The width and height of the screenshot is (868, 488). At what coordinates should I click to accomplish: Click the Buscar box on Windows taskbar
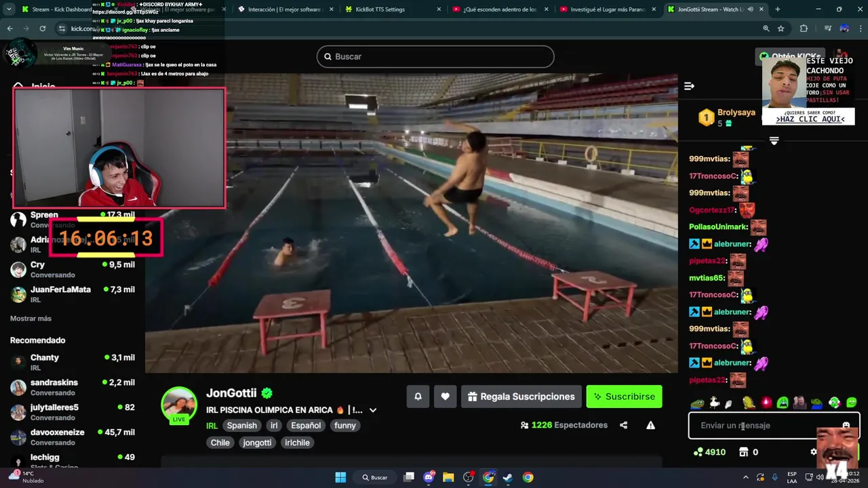click(x=375, y=477)
